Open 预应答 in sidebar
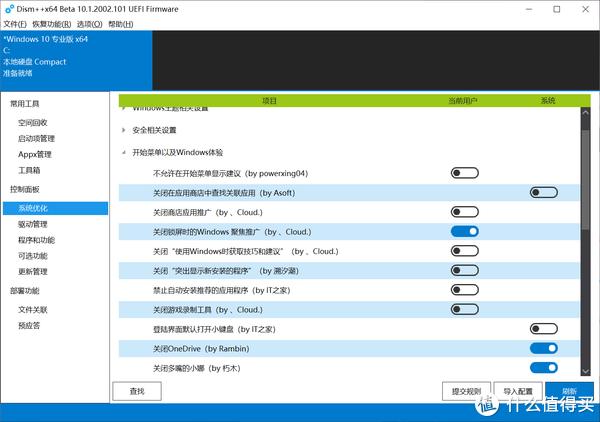The width and height of the screenshot is (600, 422). click(29, 326)
